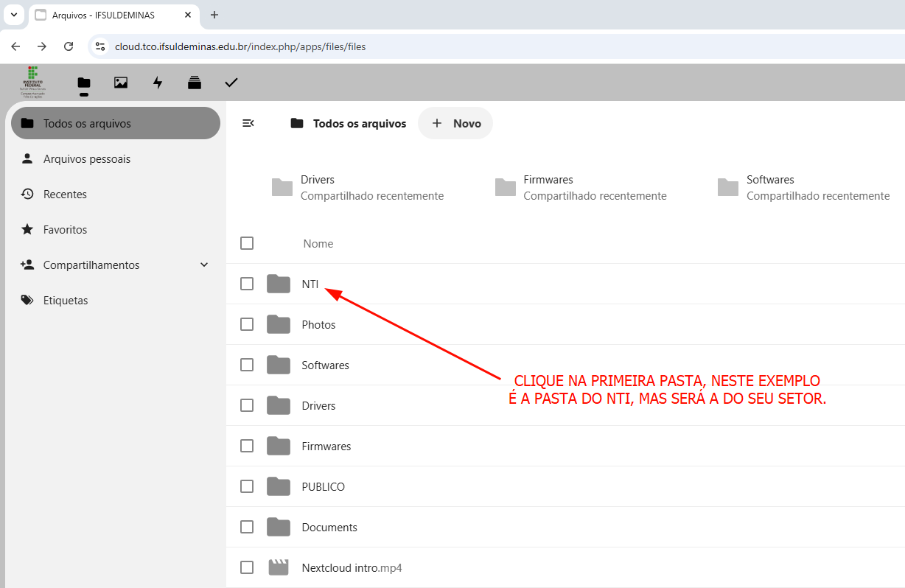Open the Drivers folder name in list
This screenshot has width=905, height=588.
(318, 405)
